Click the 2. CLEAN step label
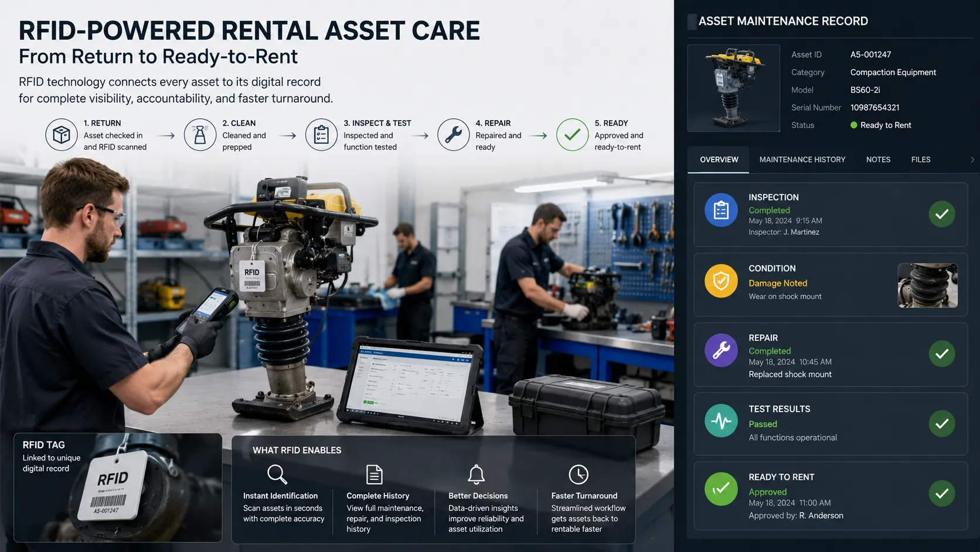 click(239, 123)
